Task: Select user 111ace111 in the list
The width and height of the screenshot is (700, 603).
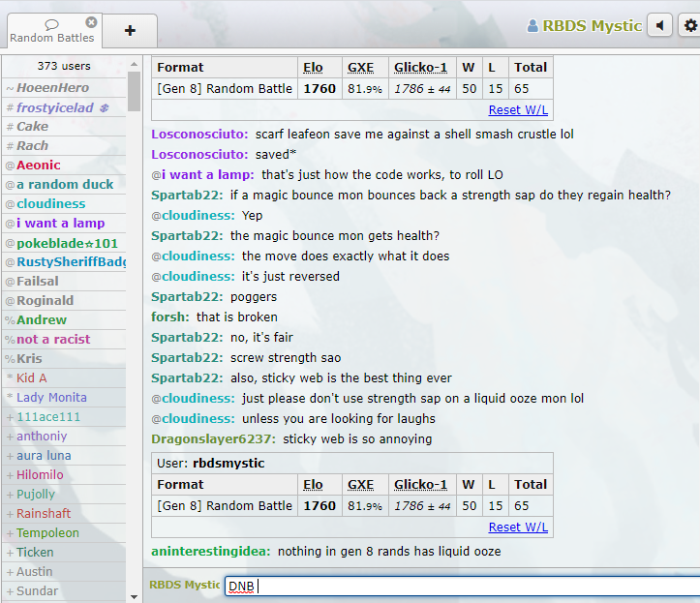Action: (64, 417)
